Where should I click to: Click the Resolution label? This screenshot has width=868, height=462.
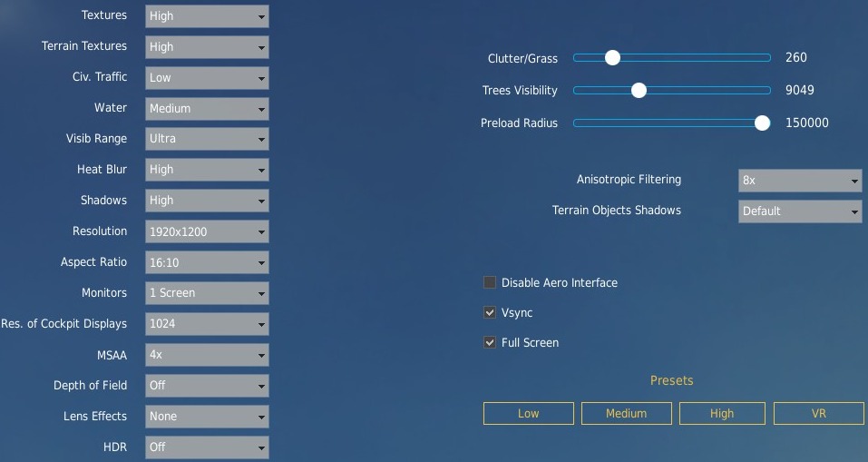coord(100,231)
